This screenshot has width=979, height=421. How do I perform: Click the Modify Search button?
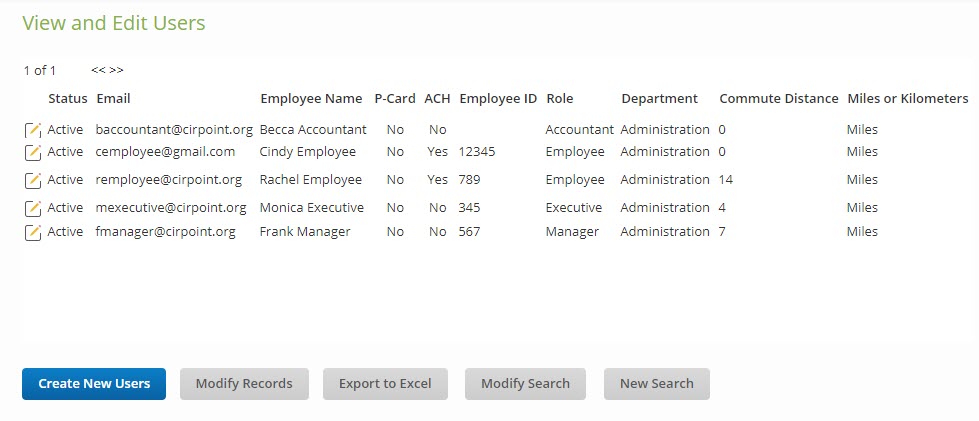click(525, 384)
